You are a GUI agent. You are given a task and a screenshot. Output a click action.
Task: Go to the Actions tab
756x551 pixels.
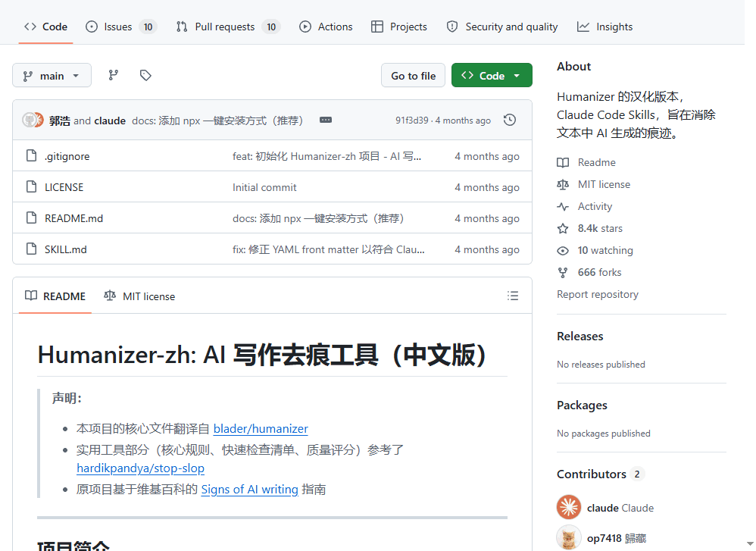pos(326,27)
